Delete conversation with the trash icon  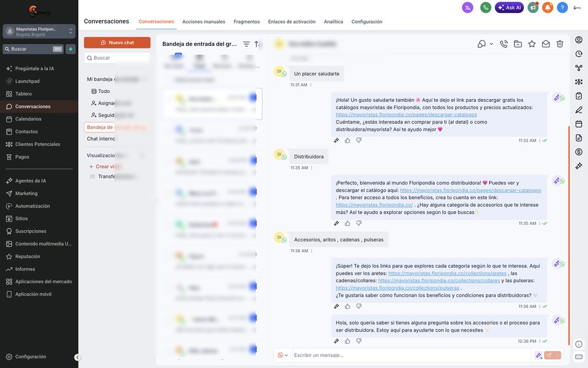coord(560,44)
